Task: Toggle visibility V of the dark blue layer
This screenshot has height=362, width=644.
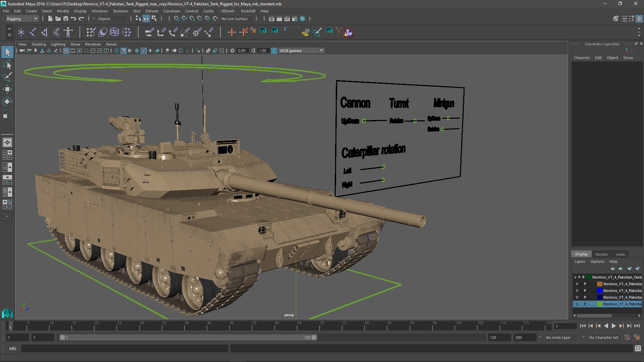Action: [x=577, y=297]
